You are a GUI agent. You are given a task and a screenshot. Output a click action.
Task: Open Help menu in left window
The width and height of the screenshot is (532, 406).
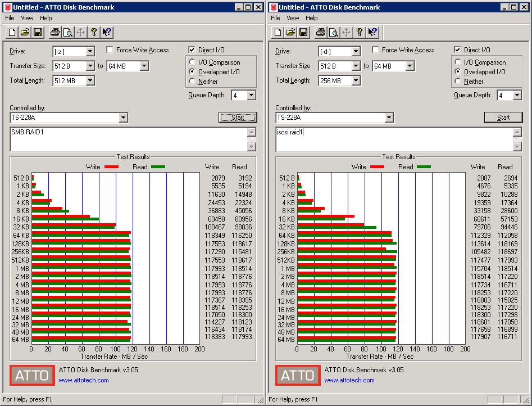(x=46, y=18)
